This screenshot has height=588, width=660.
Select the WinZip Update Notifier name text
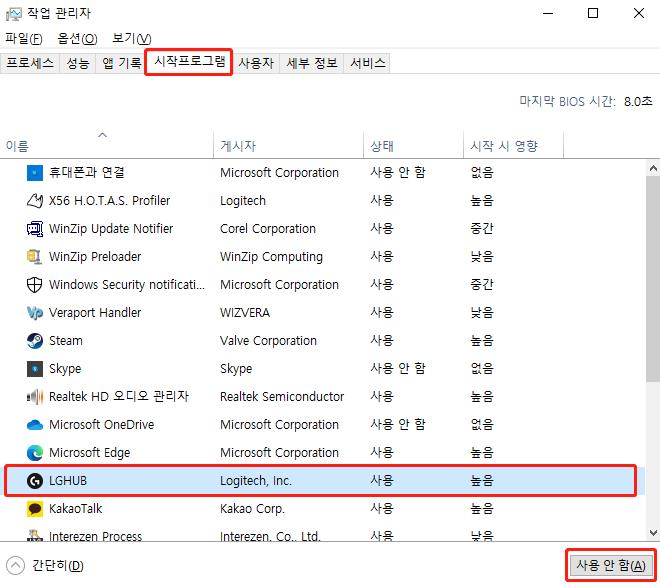pyautogui.click(x=111, y=229)
